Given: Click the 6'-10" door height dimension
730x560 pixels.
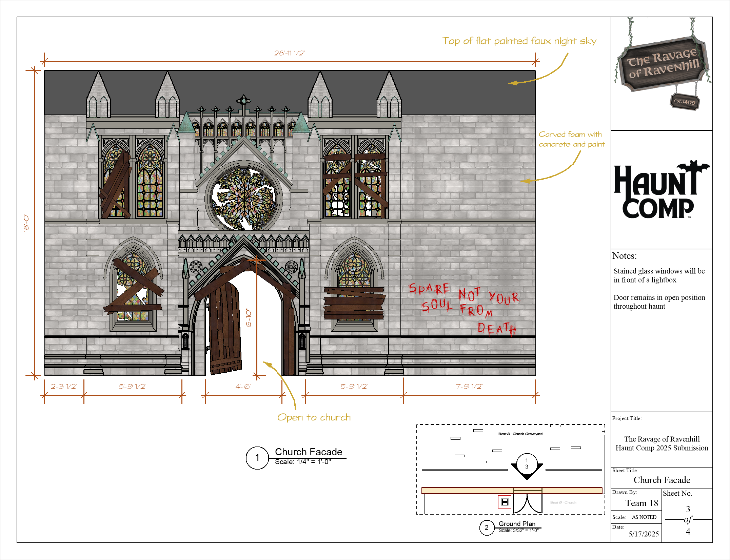Looking at the screenshot, I should point(249,317).
